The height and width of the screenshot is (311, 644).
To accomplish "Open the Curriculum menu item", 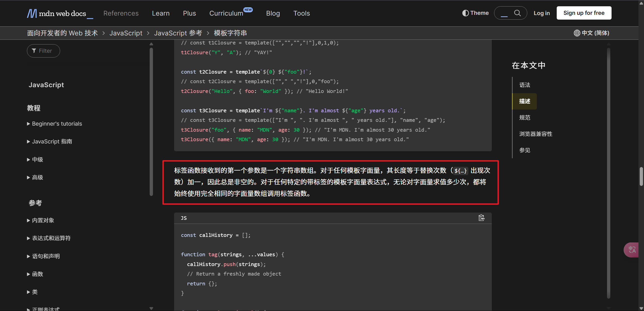I will [x=226, y=13].
